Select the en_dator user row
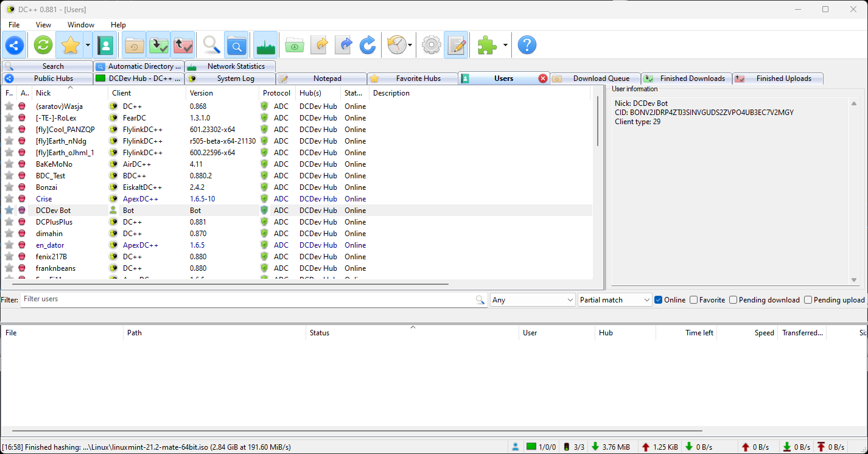The height and width of the screenshot is (454, 868). point(297,245)
